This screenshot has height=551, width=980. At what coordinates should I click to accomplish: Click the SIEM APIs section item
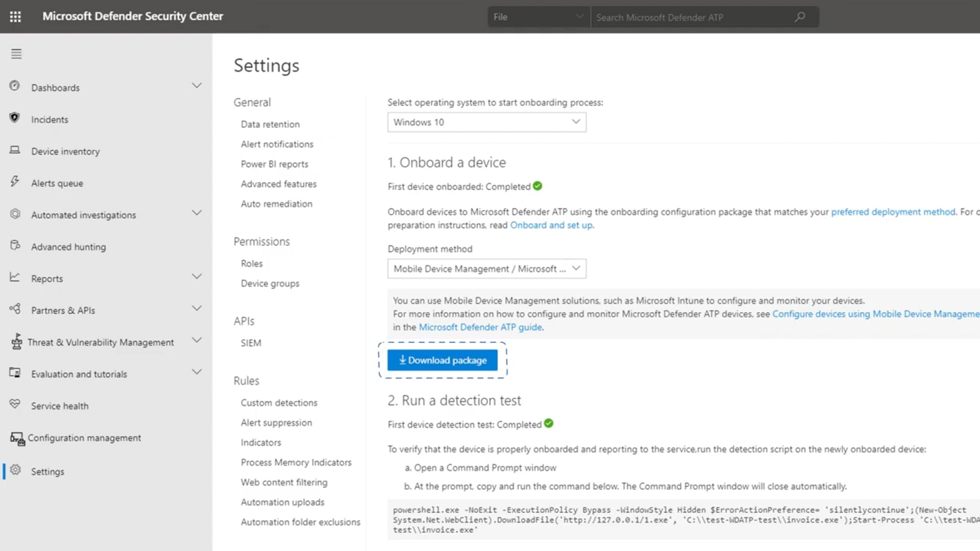251,342
